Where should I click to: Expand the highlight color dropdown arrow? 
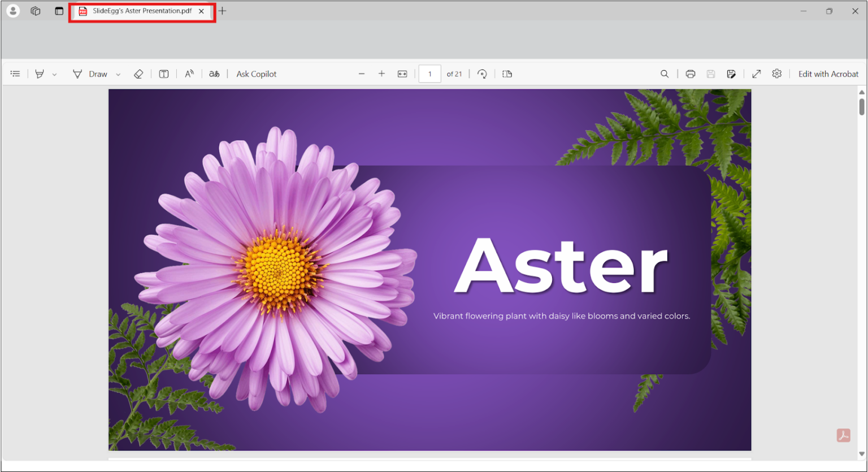click(54, 75)
